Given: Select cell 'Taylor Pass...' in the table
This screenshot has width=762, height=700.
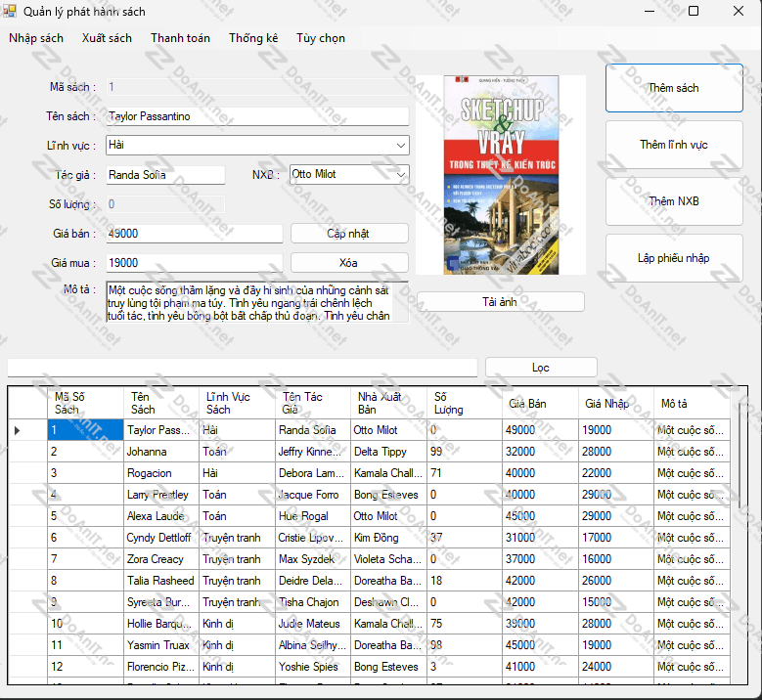Looking at the screenshot, I should pos(161,430).
